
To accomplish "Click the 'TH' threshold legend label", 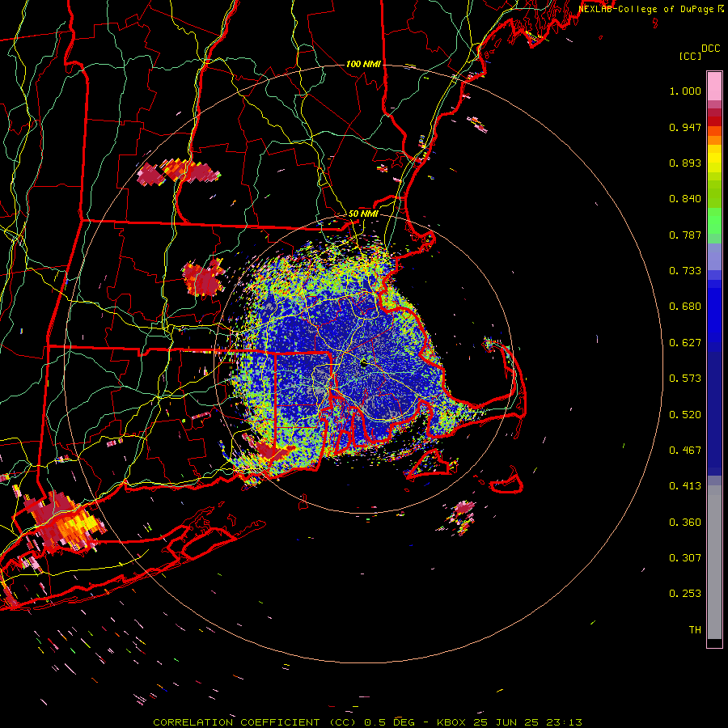I will [x=695, y=630].
